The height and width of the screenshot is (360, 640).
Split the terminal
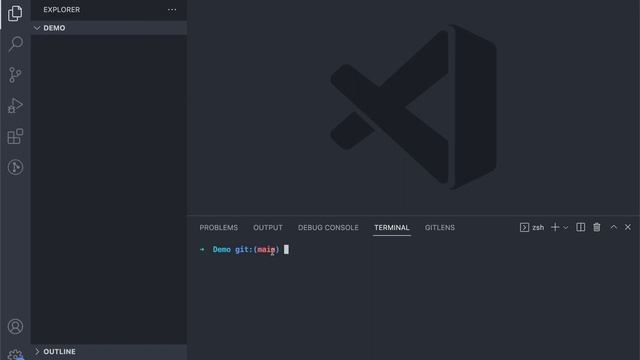580,227
